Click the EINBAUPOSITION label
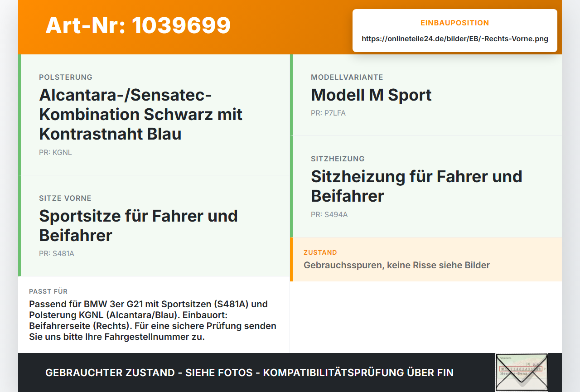The height and width of the screenshot is (392, 580). point(455,23)
